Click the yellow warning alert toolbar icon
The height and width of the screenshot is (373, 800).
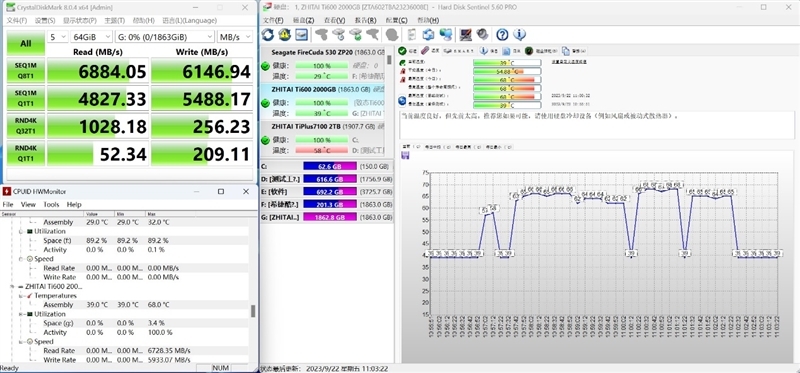(x=285, y=35)
